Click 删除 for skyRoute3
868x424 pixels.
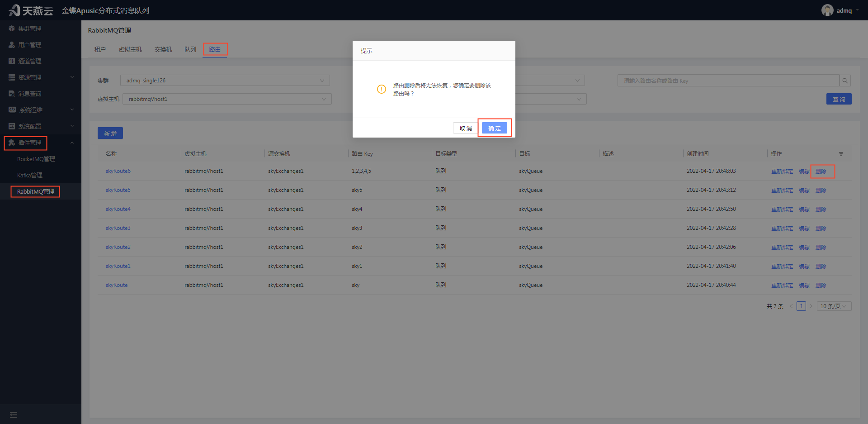point(821,228)
